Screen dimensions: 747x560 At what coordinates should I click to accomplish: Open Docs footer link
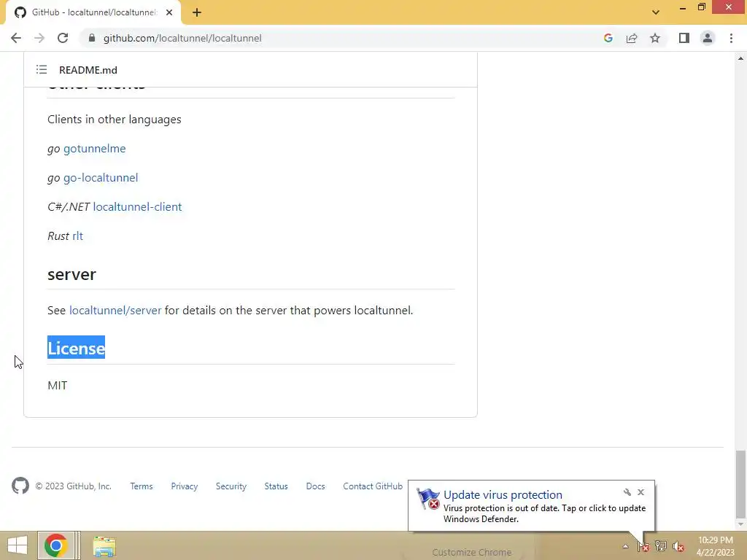click(315, 486)
